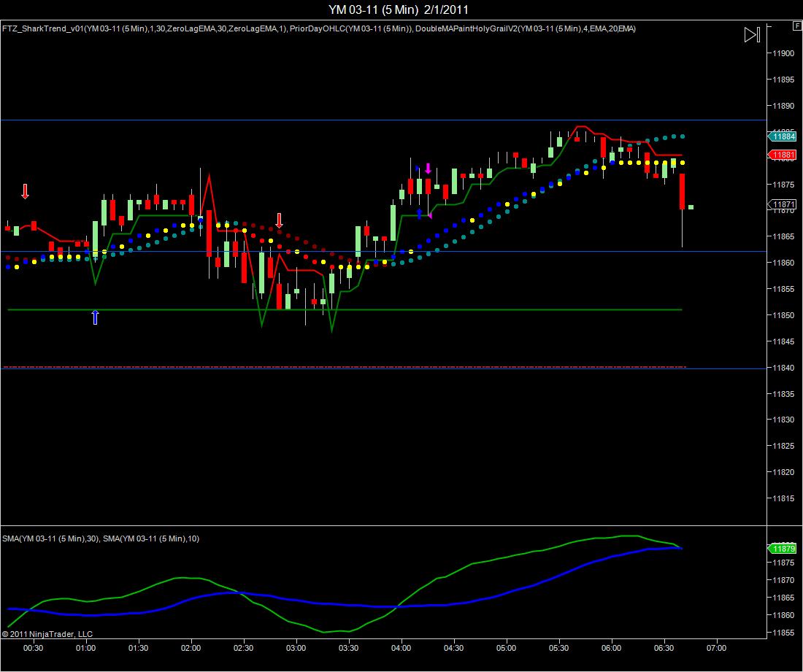Click the F fixed-scale button
This screenshot has width=803, height=672.
coord(797,26)
